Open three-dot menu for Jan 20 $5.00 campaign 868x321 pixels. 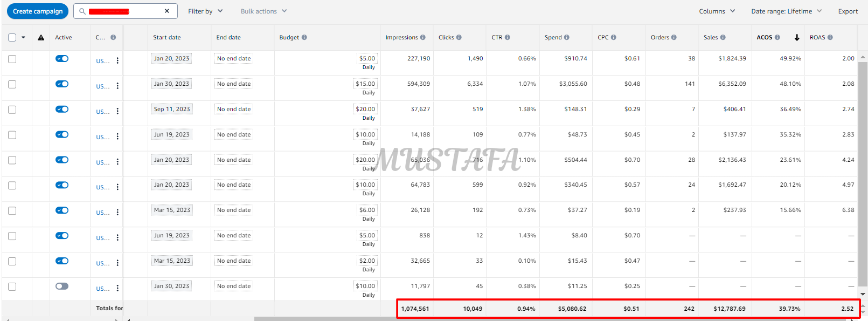(x=117, y=61)
